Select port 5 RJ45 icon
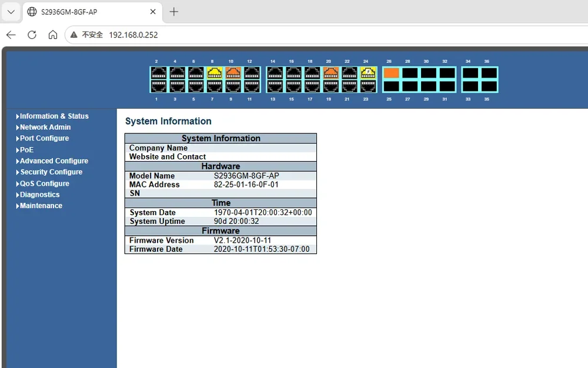Viewport: 588px width, 368px height. point(196,86)
